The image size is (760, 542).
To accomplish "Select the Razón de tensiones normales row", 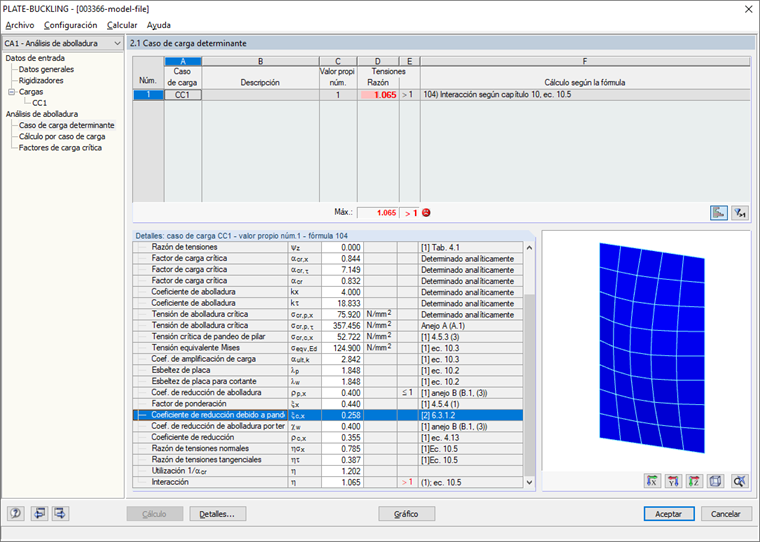I will click(x=328, y=448).
